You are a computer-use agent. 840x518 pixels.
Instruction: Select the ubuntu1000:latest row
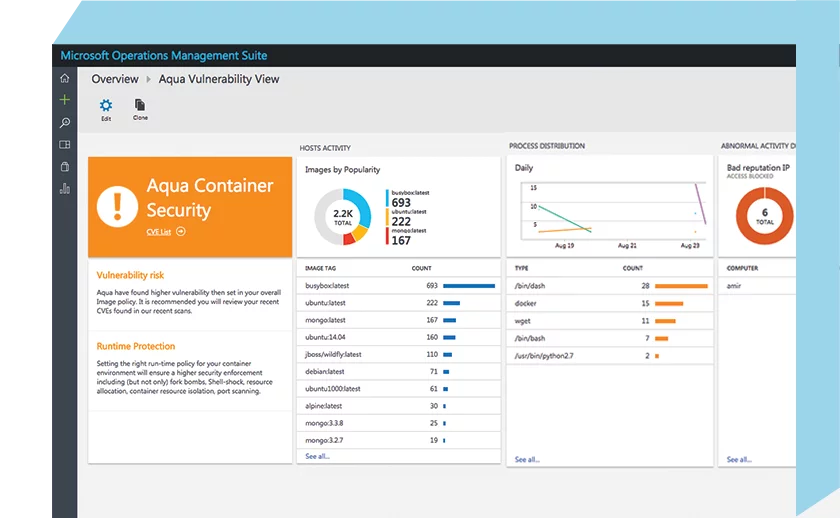(x=399, y=388)
